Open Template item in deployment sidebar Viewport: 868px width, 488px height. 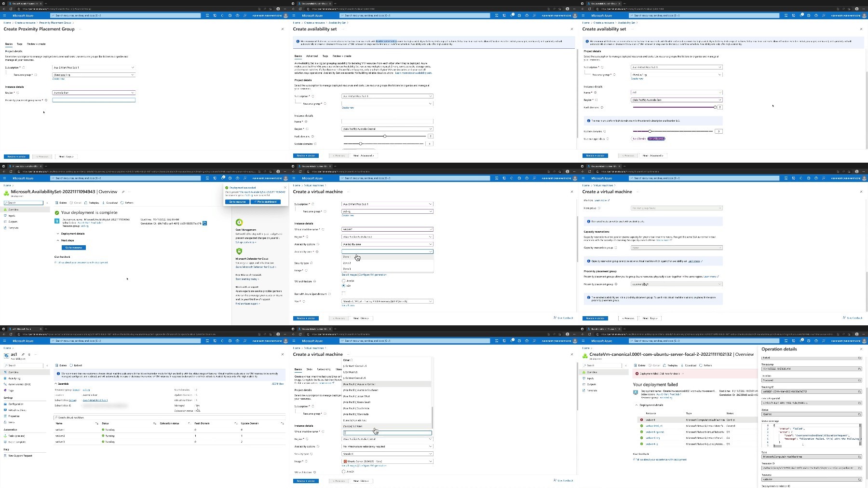[14, 228]
